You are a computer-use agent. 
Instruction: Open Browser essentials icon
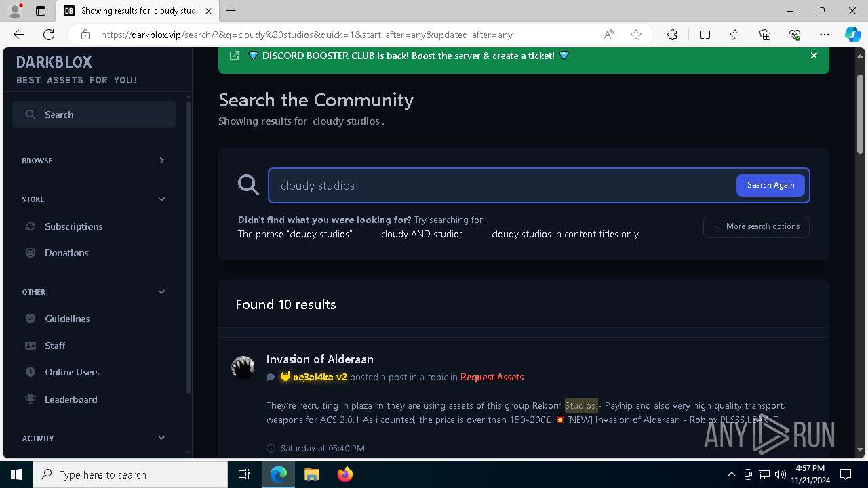pyautogui.click(x=795, y=35)
